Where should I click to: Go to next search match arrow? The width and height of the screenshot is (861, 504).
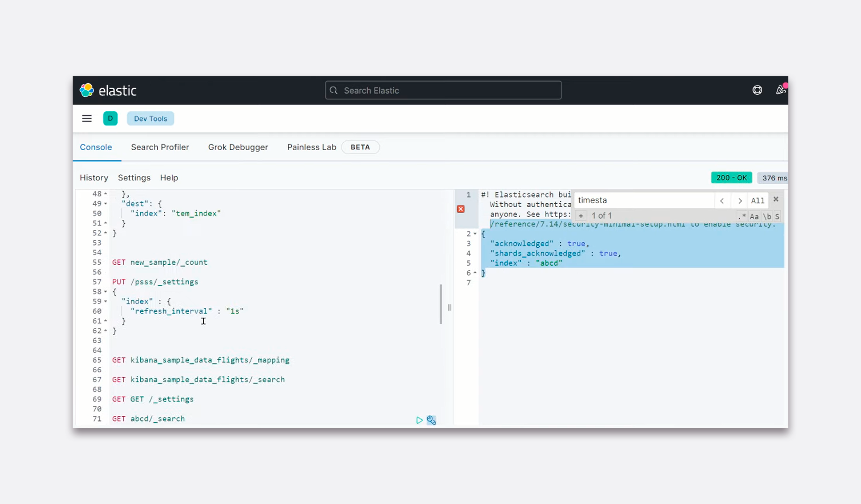coord(740,201)
